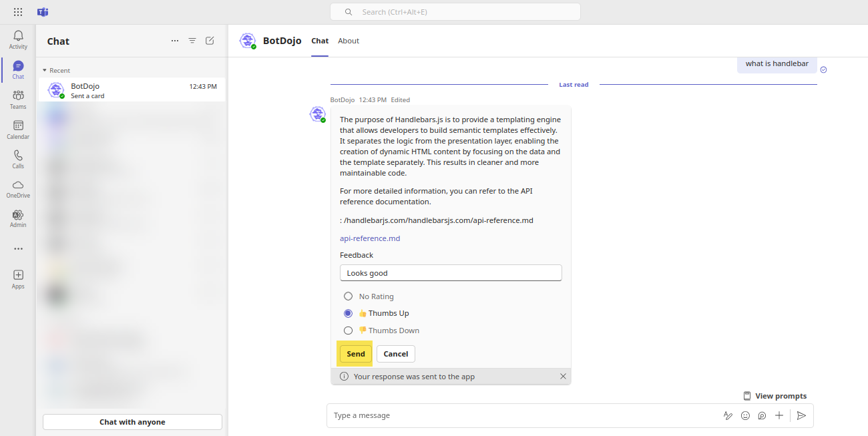Open chat list more options ellipsis
The image size is (868, 436).
tap(175, 41)
